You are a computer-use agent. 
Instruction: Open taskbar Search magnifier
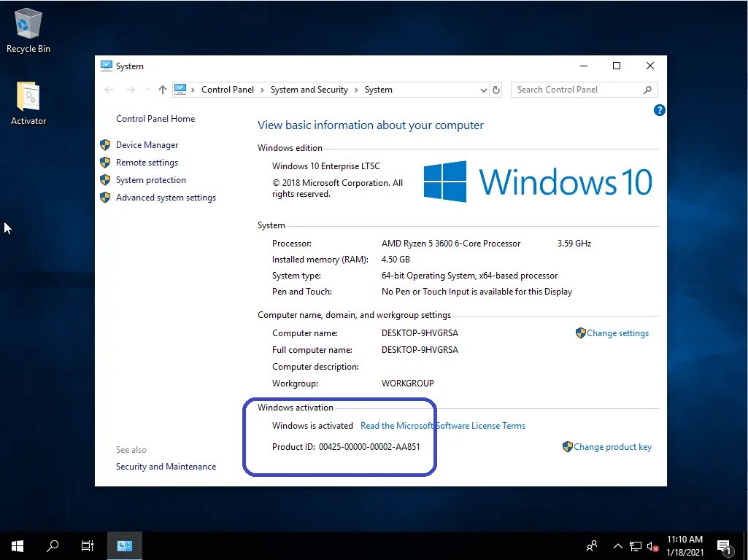pos(53,545)
